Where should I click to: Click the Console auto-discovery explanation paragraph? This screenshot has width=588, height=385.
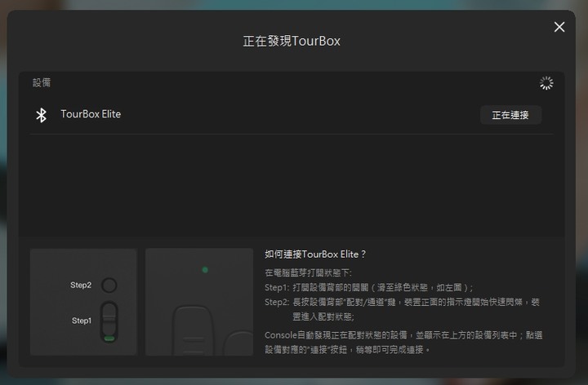pyautogui.click(x=403, y=343)
